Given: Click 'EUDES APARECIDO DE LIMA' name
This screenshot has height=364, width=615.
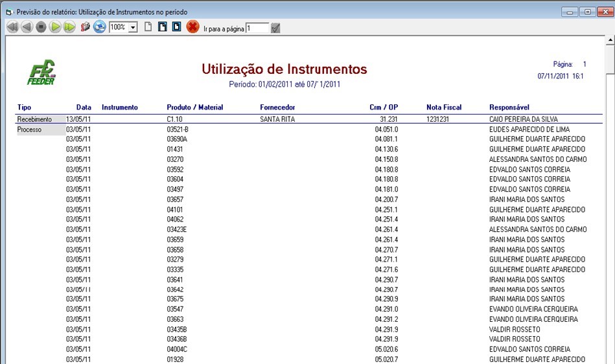Looking at the screenshot, I should click(x=529, y=130).
